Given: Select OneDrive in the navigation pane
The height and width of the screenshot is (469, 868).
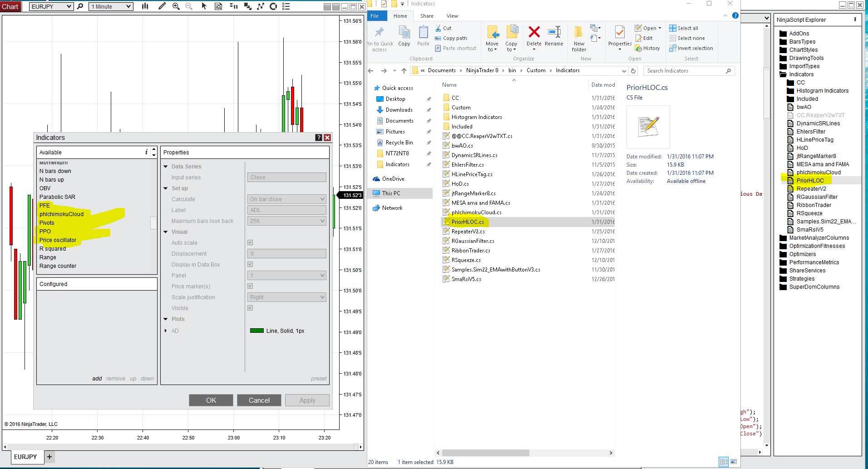Looking at the screenshot, I should pos(393,179).
